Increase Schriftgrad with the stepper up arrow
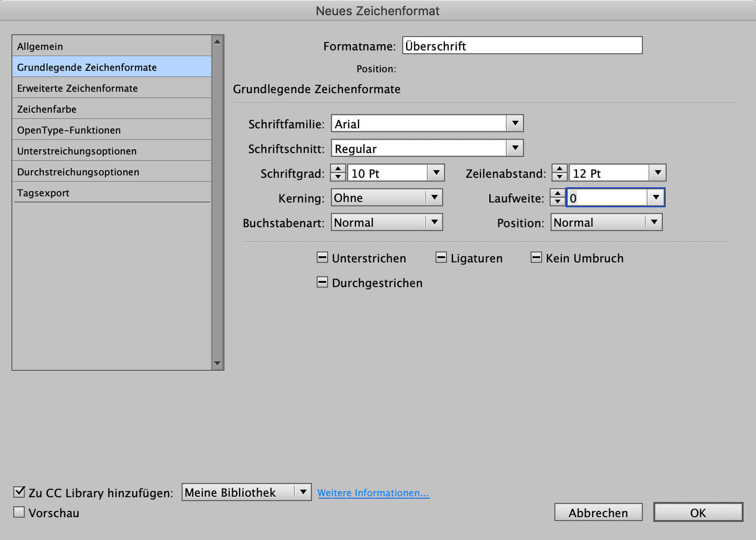Screen dimensions: 756x540 (x=338, y=169)
